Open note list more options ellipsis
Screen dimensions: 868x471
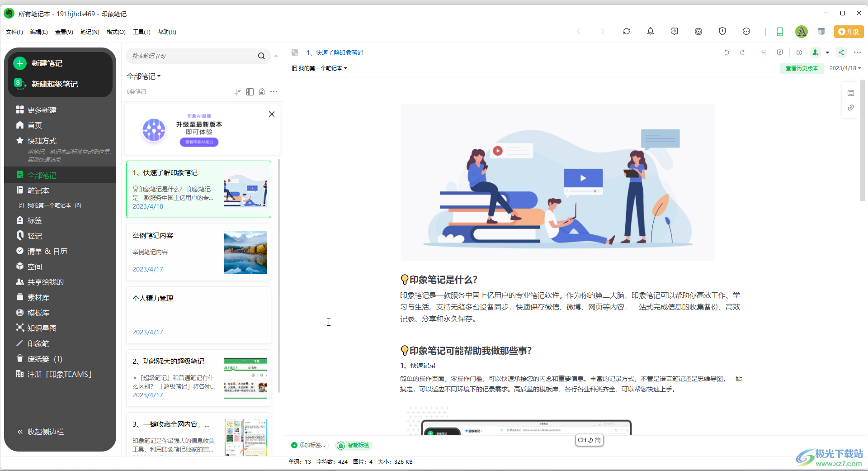274,92
